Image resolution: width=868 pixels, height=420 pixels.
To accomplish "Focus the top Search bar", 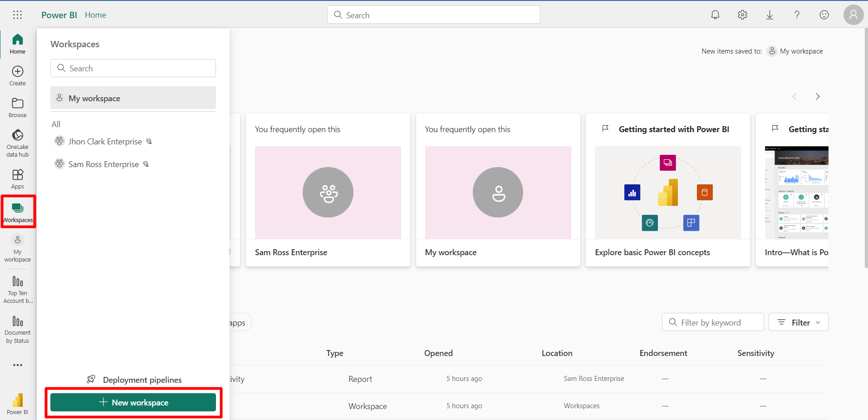I will point(433,15).
